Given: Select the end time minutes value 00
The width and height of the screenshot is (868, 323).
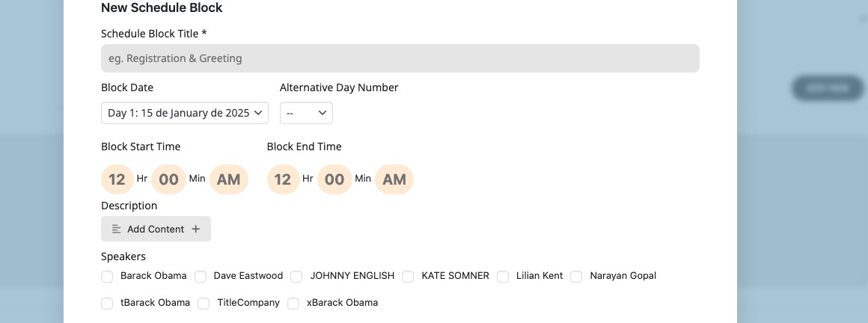Looking at the screenshot, I should click(x=334, y=179).
